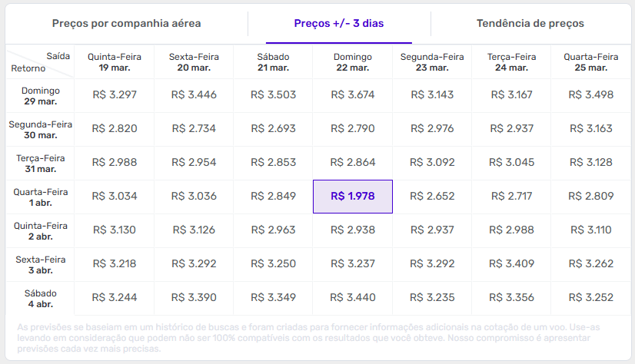Click the Domingo 22 mar. departure header
The image size is (635, 364).
click(x=353, y=62)
